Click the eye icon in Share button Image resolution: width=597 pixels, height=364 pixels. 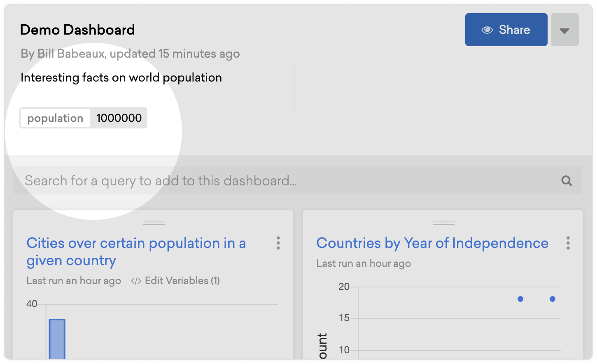click(487, 30)
